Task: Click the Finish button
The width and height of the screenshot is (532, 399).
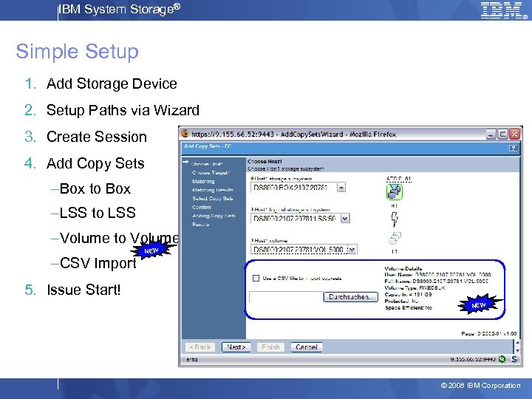Action: (x=270, y=347)
